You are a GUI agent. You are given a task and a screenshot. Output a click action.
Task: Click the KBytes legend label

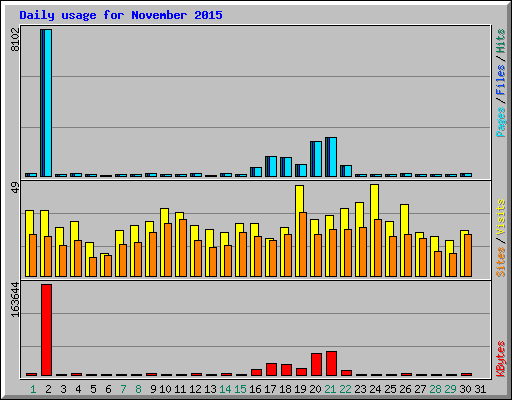click(x=501, y=359)
